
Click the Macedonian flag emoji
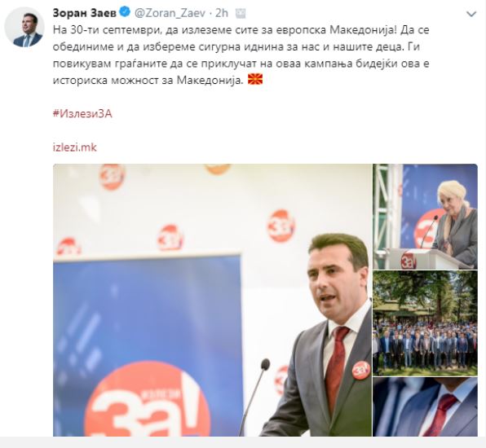(x=255, y=80)
